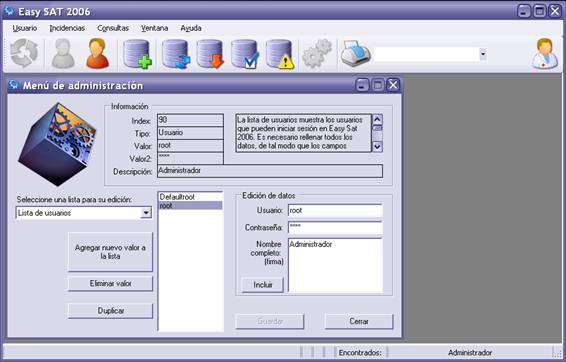Open the Consultas menu

point(113,28)
